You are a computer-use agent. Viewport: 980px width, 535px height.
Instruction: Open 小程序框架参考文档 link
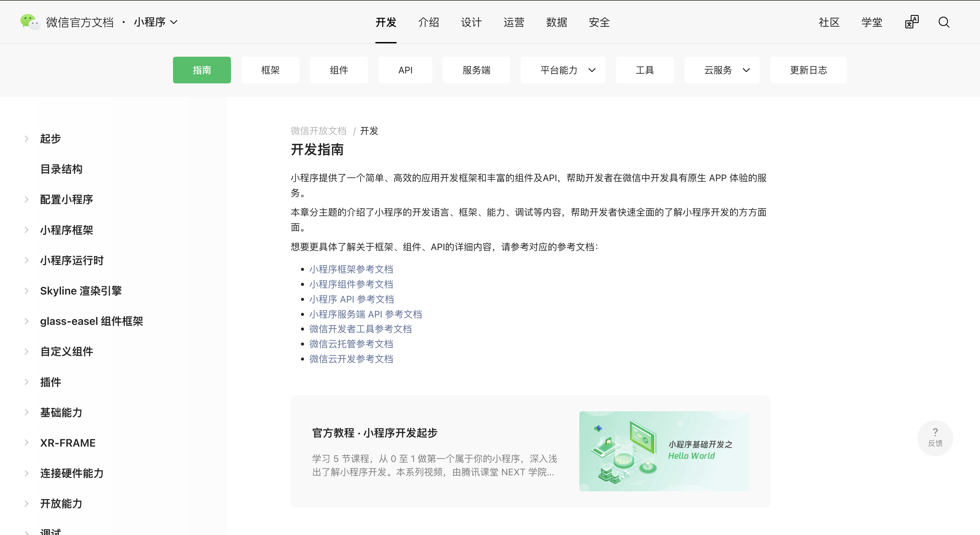[x=351, y=269]
